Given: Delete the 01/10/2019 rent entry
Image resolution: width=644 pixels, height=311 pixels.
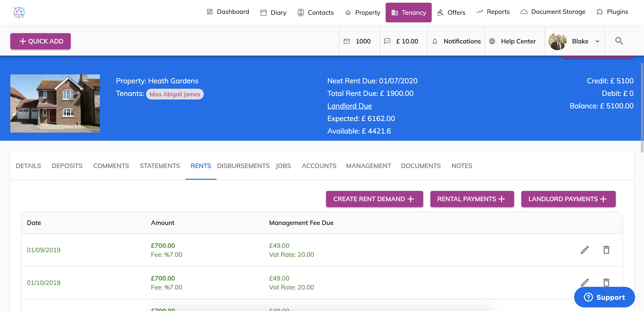Looking at the screenshot, I should (x=606, y=282).
